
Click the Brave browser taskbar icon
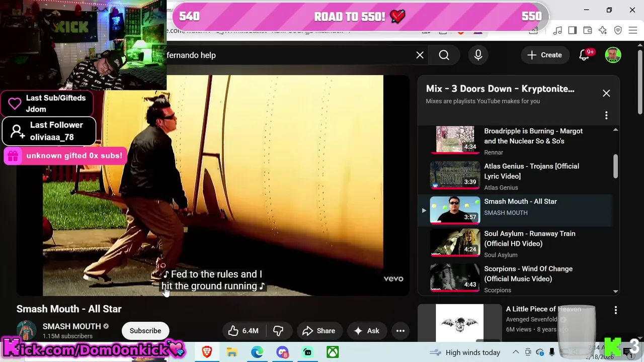[x=207, y=352]
